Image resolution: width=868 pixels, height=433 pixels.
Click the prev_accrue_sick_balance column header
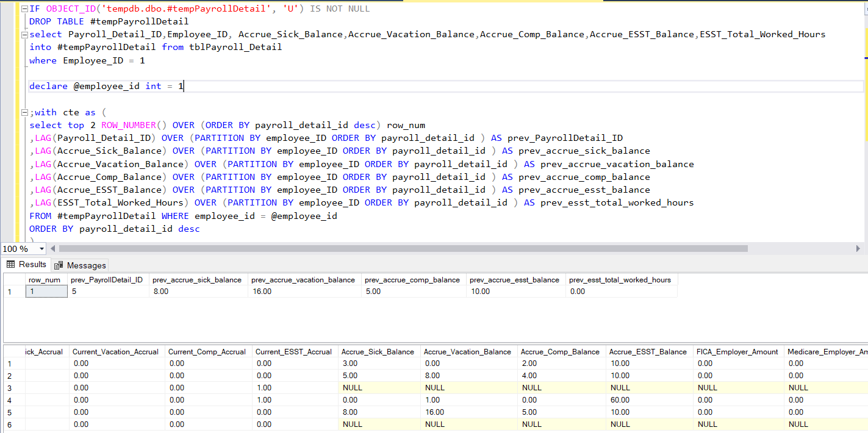[x=197, y=280]
